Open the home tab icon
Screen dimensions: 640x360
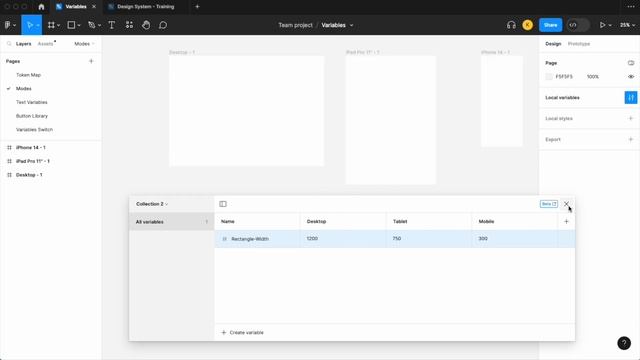click(41, 7)
